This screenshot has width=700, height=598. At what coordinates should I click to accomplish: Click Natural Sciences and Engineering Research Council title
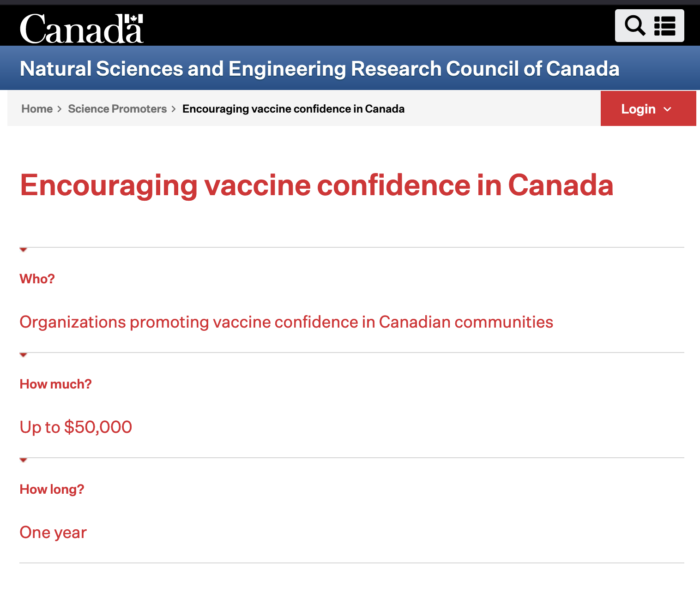pos(320,69)
